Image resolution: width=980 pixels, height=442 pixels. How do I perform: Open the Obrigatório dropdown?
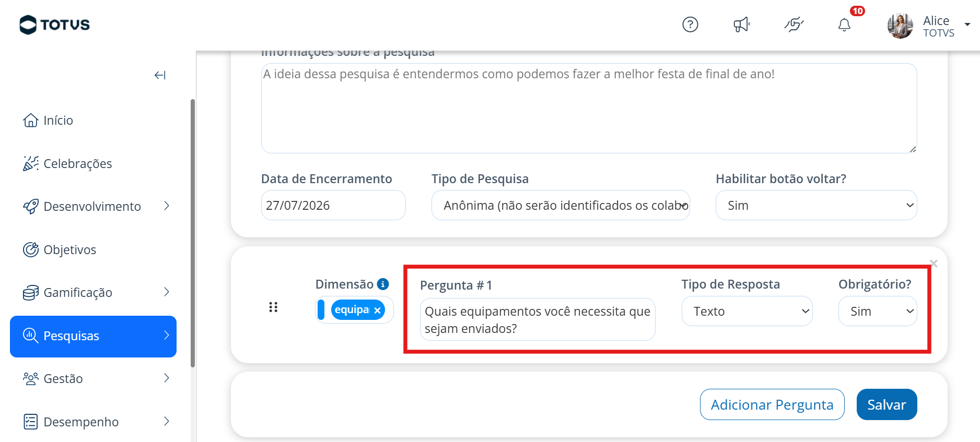click(878, 311)
